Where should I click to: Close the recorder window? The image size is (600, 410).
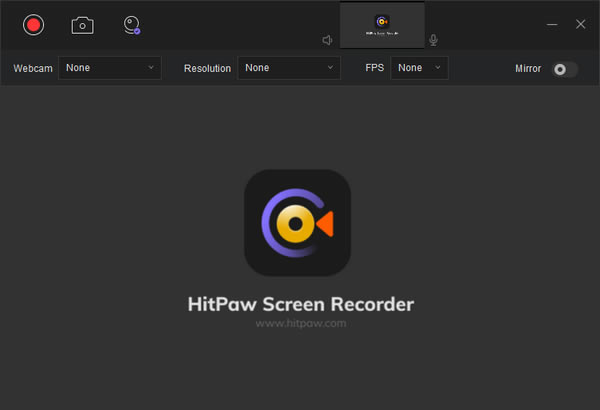(x=580, y=25)
